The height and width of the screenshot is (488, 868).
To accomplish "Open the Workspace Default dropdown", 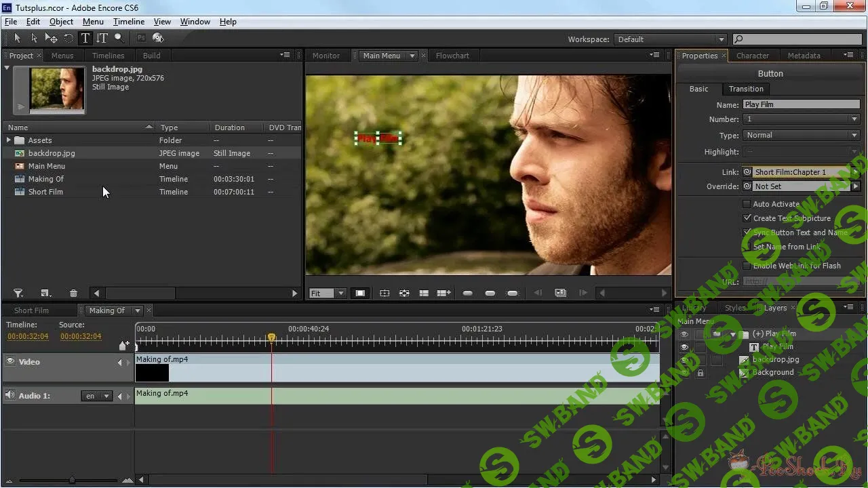I will 670,39.
